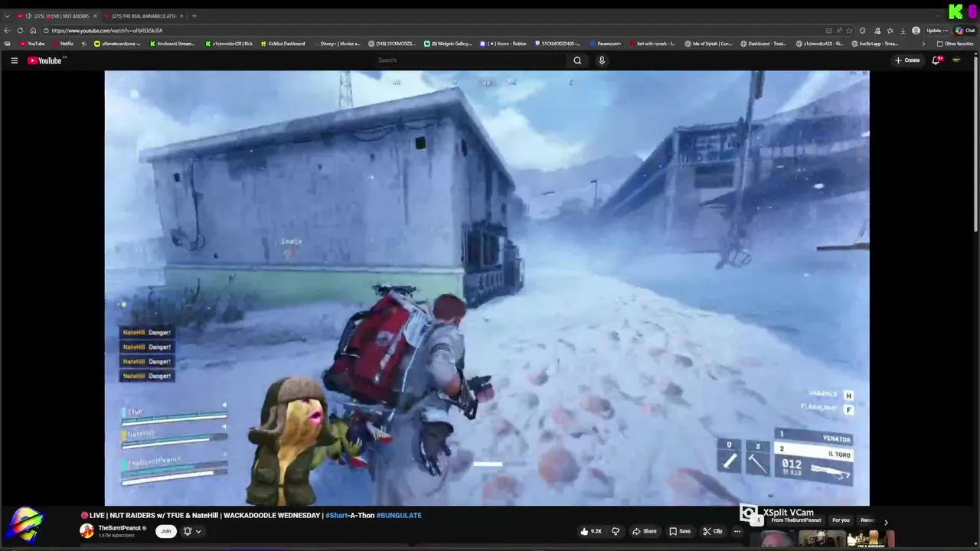
Task: Open the Widgets Gallery bookmark
Action: pyautogui.click(x=449, y=44)
